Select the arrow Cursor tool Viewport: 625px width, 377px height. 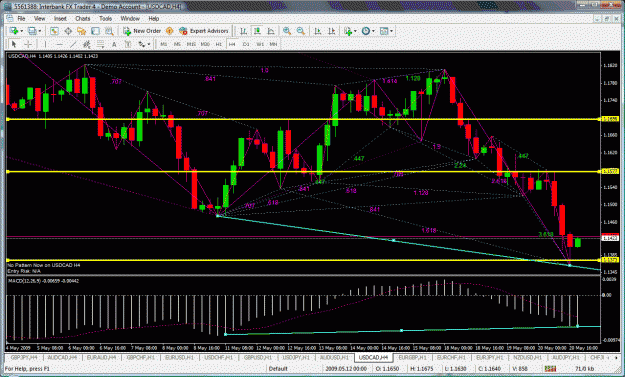point(14,44)
